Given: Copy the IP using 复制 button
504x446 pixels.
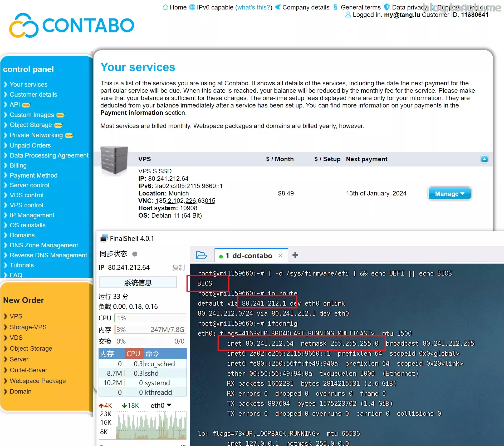Looking at the screenshot, I should [178, 267].
